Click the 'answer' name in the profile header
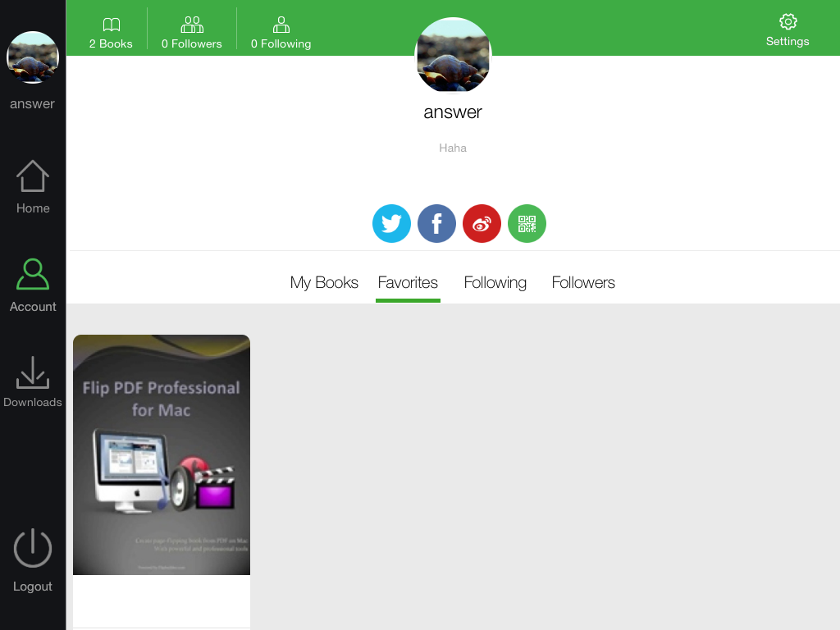This screenshot has height=630, width=840. (x=453, y=112)
